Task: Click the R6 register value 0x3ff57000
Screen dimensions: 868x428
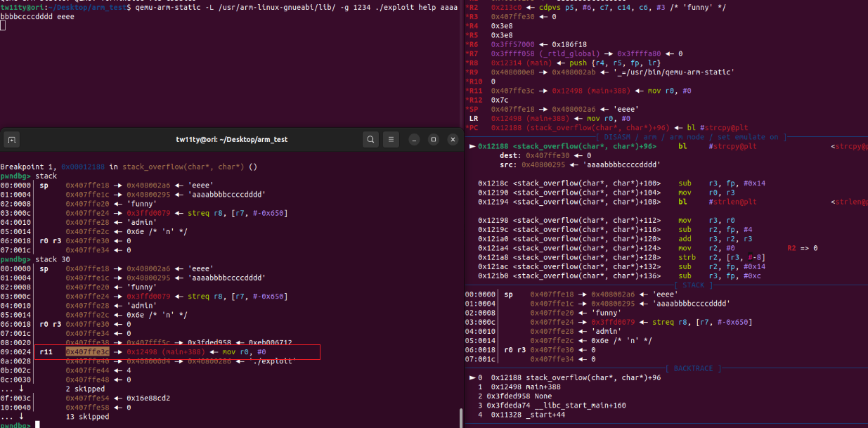Action: (x=512, y=44)
